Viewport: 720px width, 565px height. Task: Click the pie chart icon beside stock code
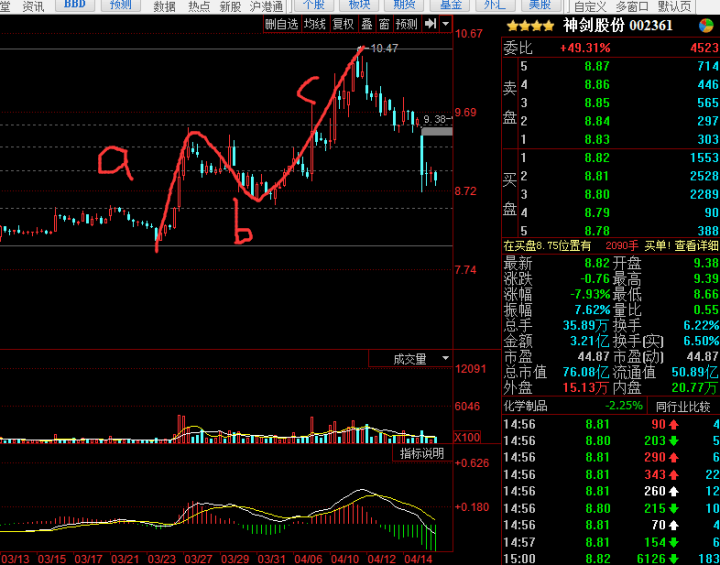point(711,25)
